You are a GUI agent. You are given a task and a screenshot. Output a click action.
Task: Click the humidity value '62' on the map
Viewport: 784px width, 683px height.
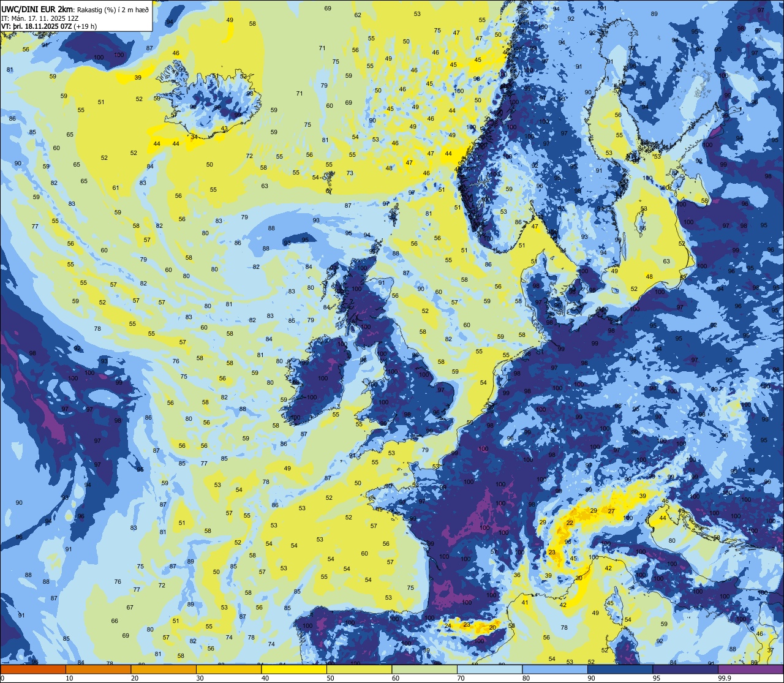coord(358,15)
